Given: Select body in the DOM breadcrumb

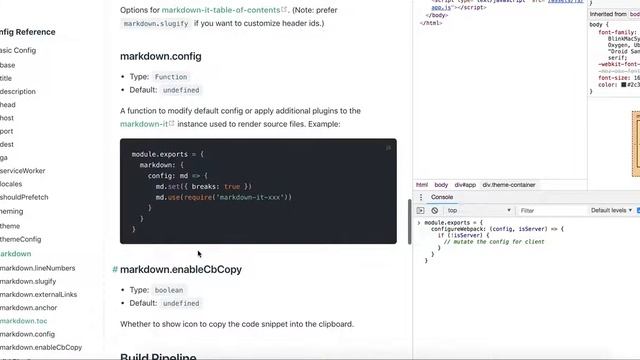Looking at the screenshot, I should [x=441, y=185].
